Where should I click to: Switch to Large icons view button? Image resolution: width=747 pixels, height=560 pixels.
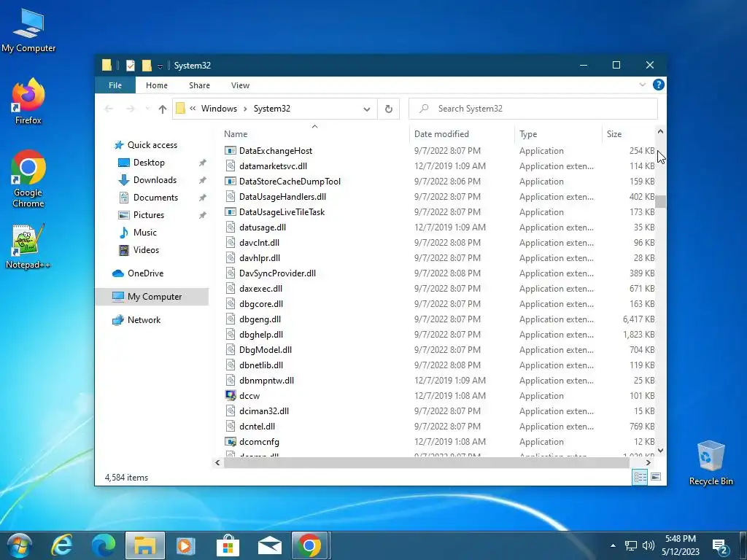656,477
